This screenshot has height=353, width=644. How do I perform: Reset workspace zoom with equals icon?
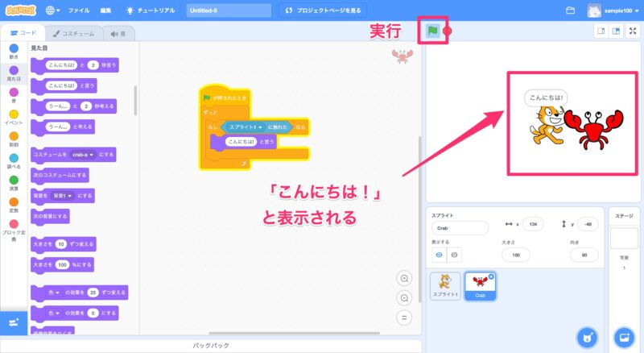(404, 317)
